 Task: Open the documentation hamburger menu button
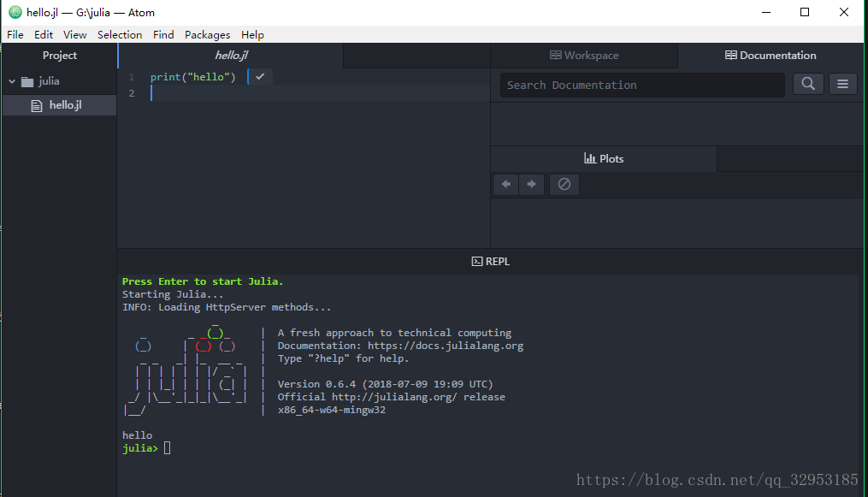click(842, 84)
